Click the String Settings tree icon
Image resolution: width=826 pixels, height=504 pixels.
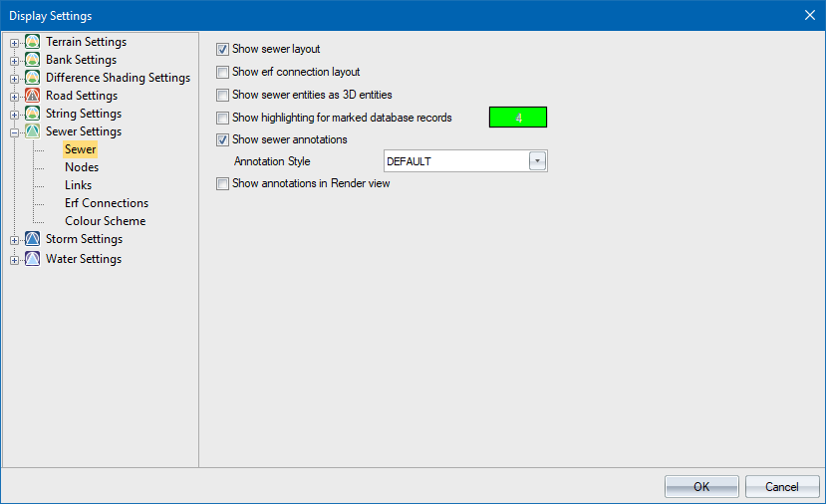click(32, 114)
